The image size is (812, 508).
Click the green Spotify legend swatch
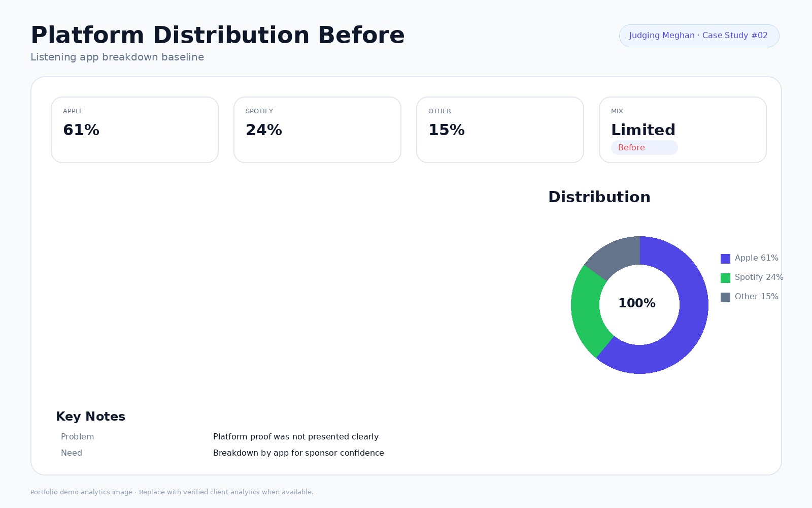[x=725, y=278]
